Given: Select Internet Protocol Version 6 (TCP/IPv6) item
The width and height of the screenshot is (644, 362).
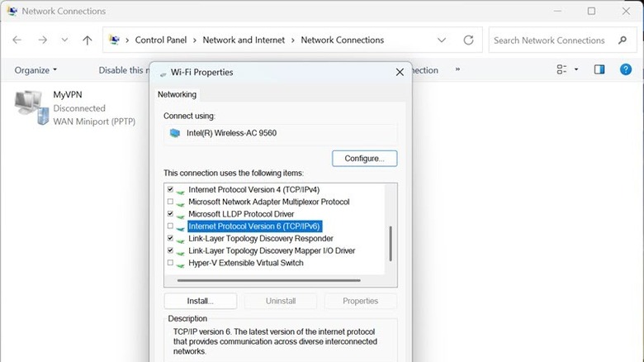Looking at the screenshot, I should coord(254,226).
